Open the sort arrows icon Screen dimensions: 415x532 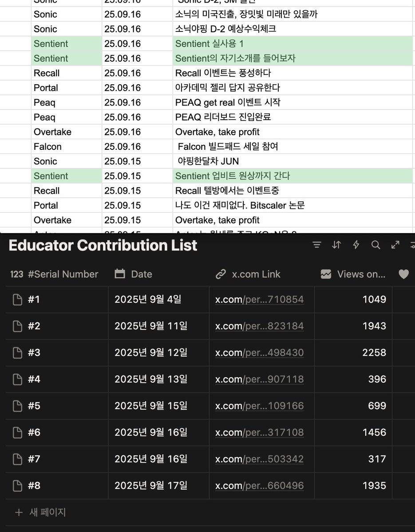[336, 245]
